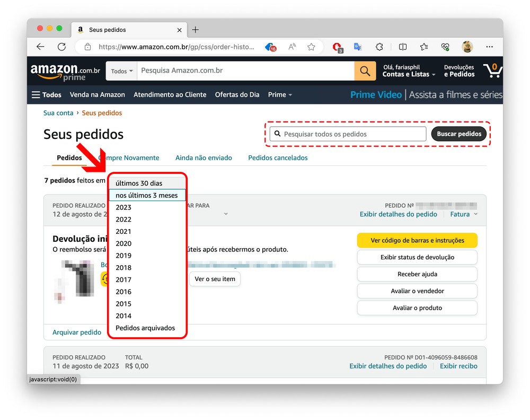Add page to favorites with star icon
Viewport: 530px width, 420px height.
(311, 47)
